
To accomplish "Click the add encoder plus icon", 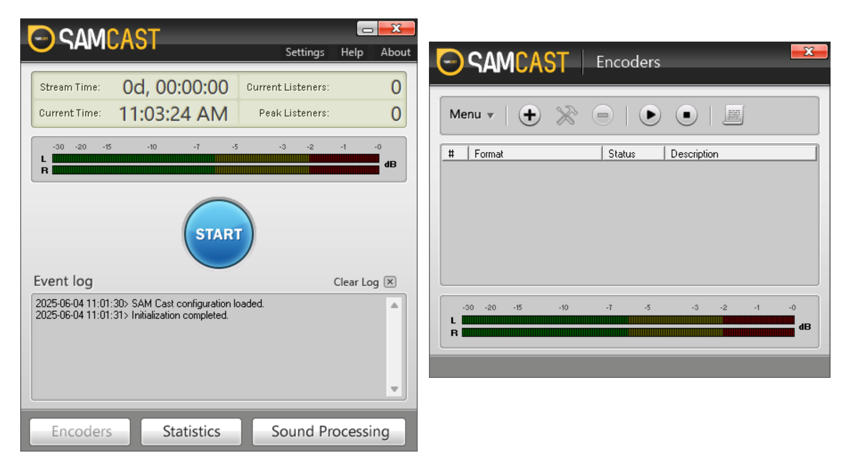I will click(x=529, y=115).
